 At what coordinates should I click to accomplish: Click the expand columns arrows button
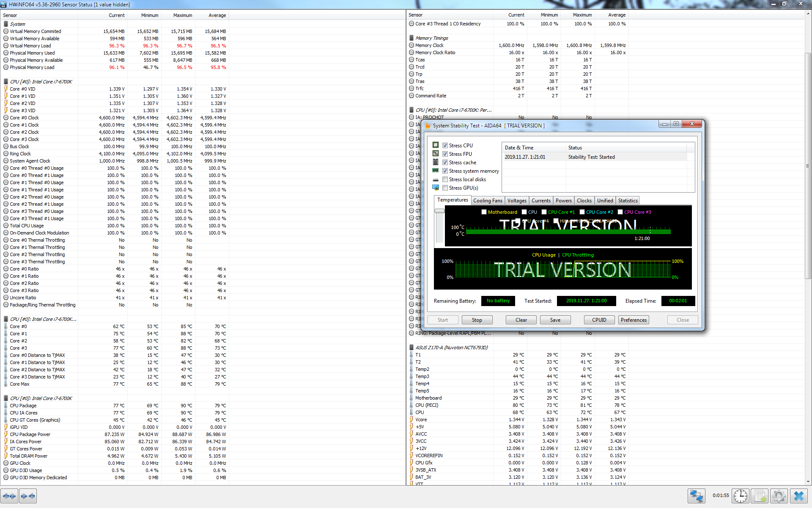point(9,496)
